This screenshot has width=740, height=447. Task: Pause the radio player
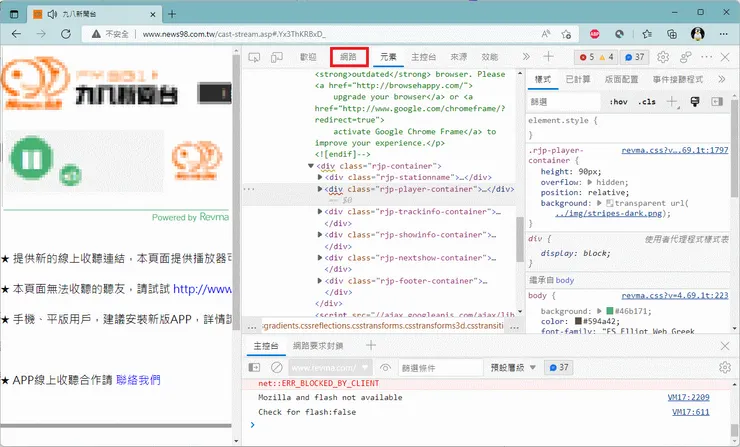(31, 159)
